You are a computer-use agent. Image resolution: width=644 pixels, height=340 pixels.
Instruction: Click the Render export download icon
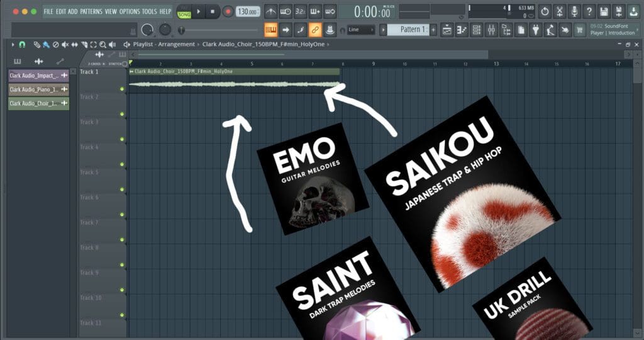point(633,11)
